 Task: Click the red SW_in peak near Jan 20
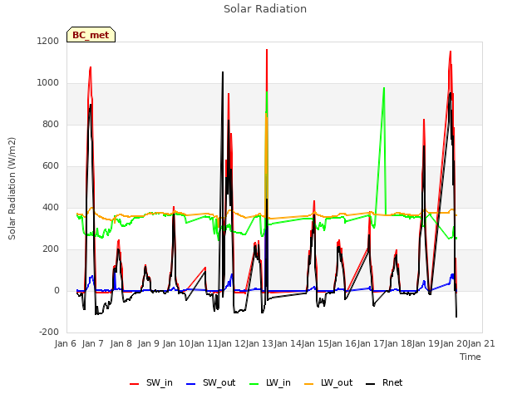tap(451, 52)
